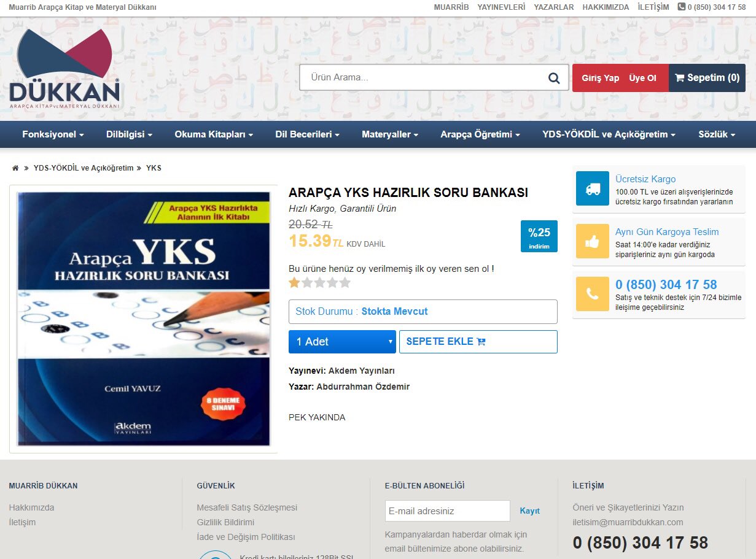Click the iletisim@muarribdukkan.com email
The height and width of the screenshot is (559, 756).
pos(628,522)
